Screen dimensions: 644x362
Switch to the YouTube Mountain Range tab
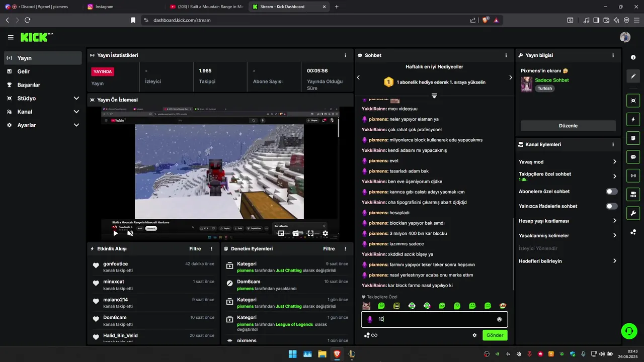(x=206, y=7)
